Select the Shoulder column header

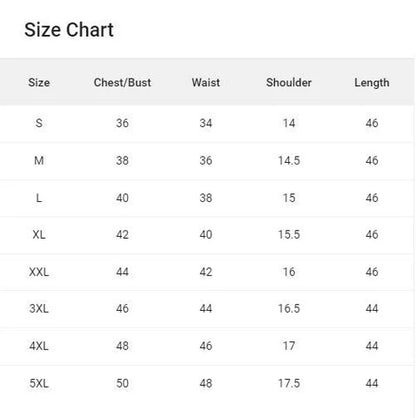coord(289,82)
